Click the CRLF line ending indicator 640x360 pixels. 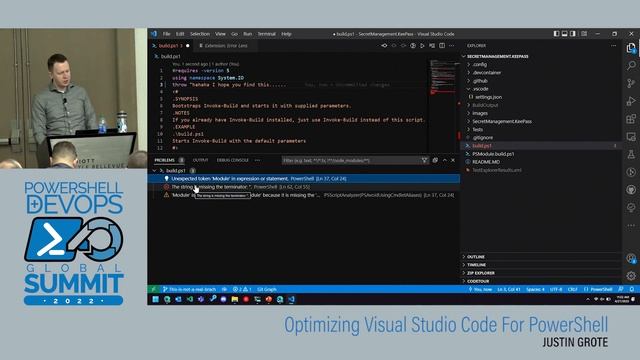tap(573, 289)
